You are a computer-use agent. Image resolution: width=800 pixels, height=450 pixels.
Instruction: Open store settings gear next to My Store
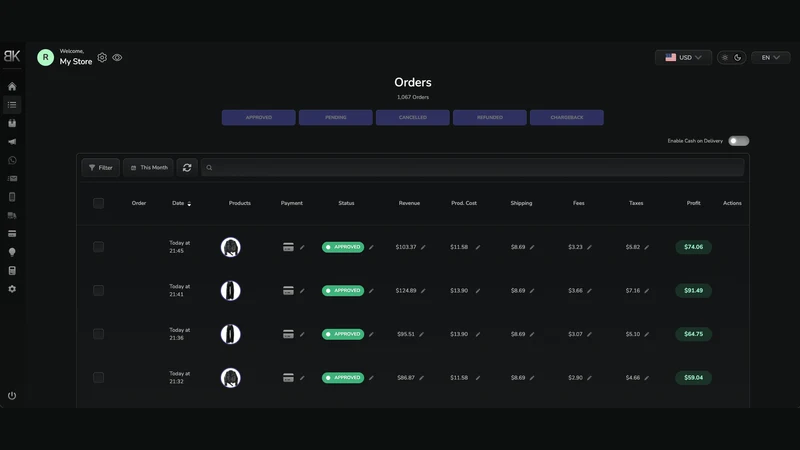point(102,58)
